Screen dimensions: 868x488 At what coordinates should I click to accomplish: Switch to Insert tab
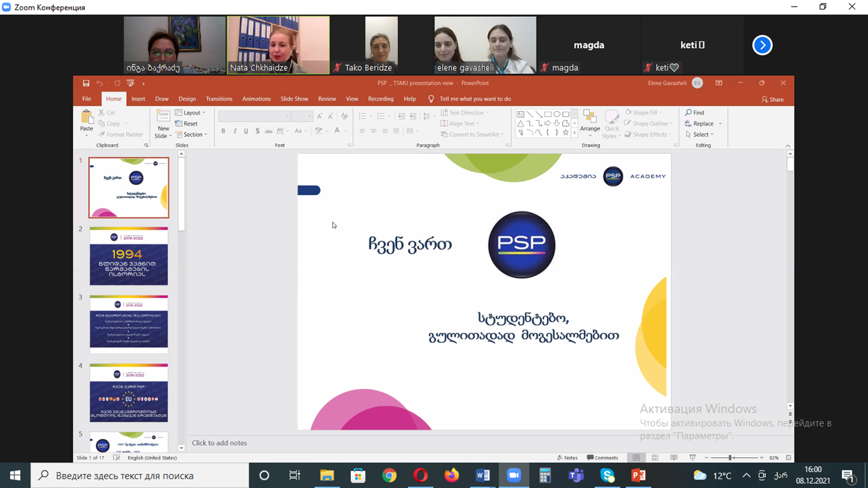[138, 99]
